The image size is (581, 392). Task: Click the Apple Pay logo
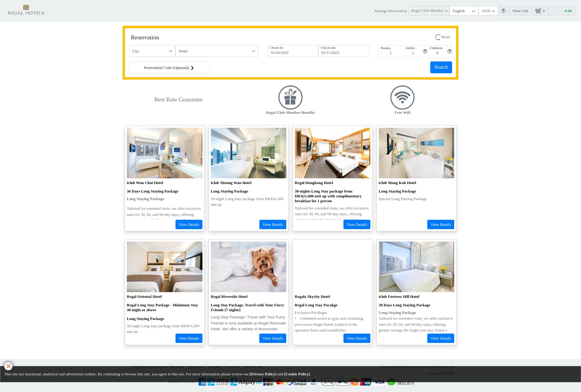pyautogui.click(x=343, y=382)
